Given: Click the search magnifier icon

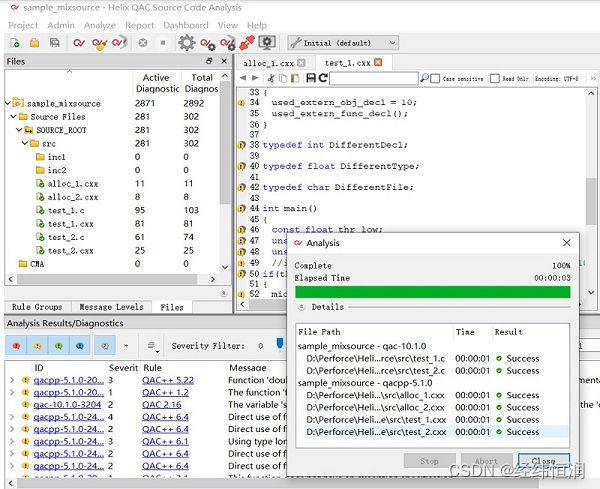Looking at the screenshot, I should pos(424,78).
